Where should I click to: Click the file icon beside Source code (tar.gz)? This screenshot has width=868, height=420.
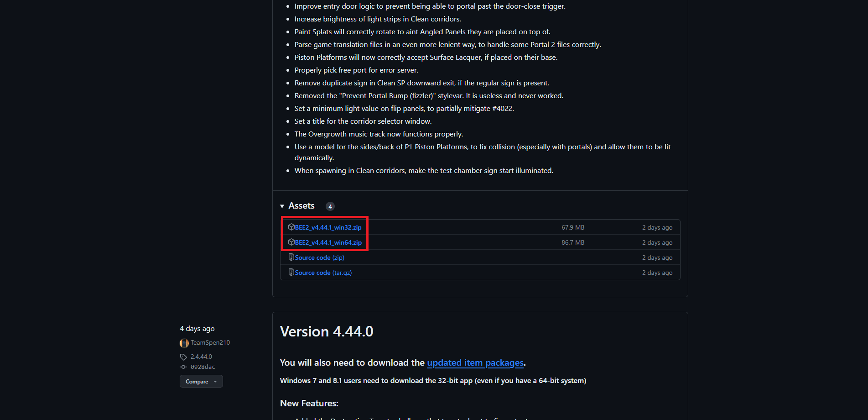pyautogui.click(x=291, y=272)
